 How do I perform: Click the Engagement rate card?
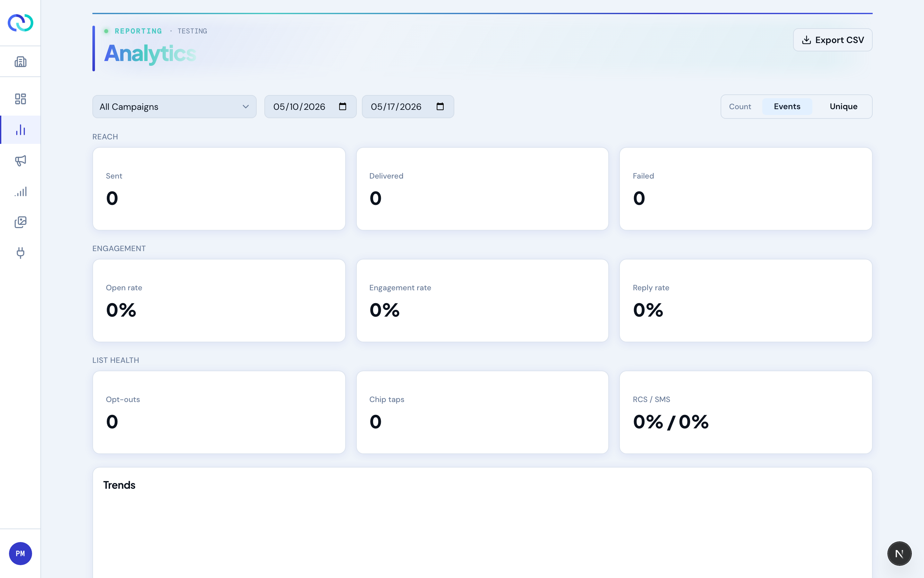(x=482, y=301)
